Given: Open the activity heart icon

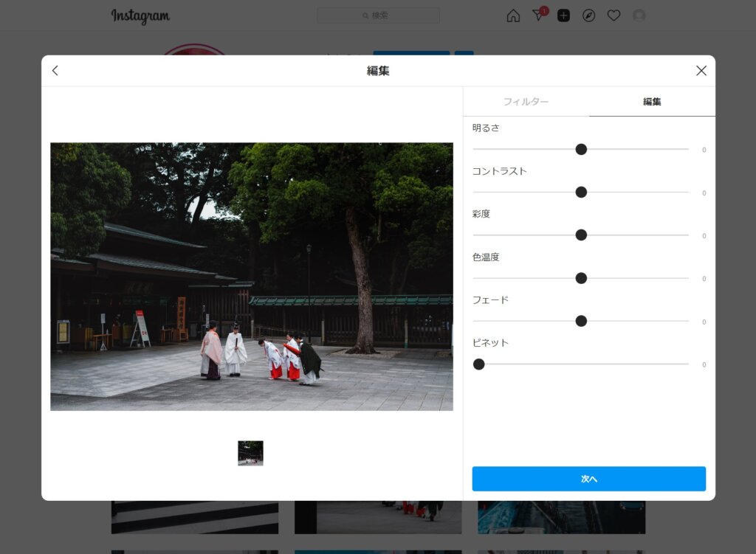Looking at the screenshot, I should click(x=614, y=16).
